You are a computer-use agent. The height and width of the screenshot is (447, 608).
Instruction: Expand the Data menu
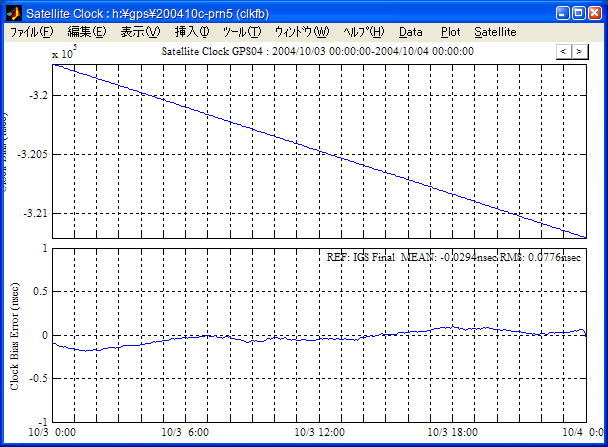[411, 32]
